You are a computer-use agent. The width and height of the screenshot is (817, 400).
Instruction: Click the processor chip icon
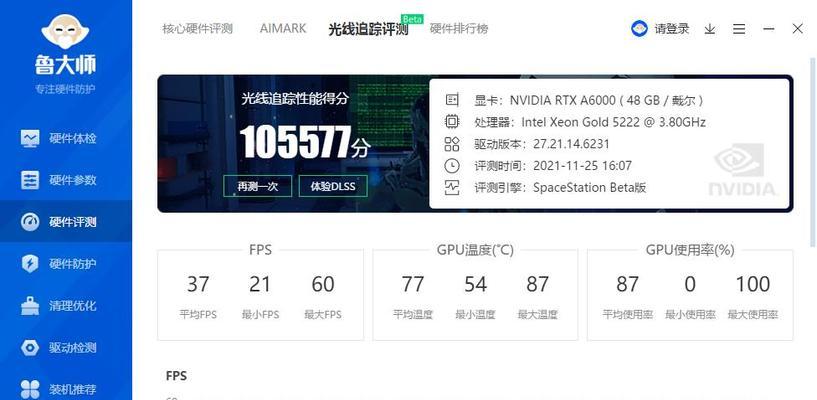click(452, 122)
